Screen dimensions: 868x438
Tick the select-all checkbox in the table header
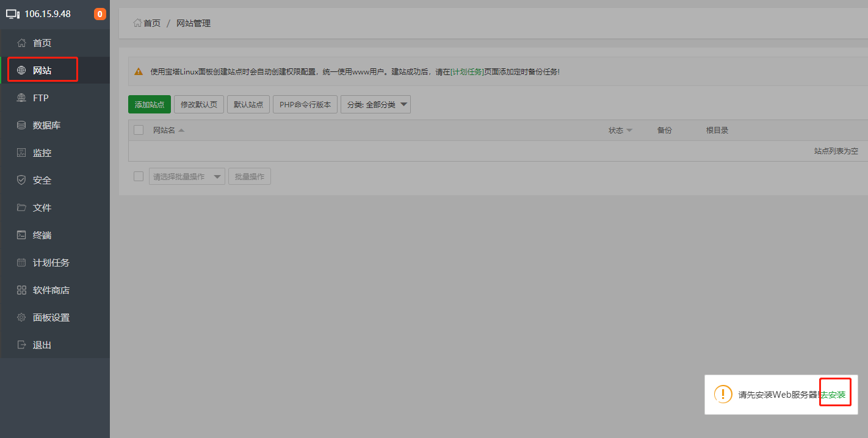[x=139, y=130]
